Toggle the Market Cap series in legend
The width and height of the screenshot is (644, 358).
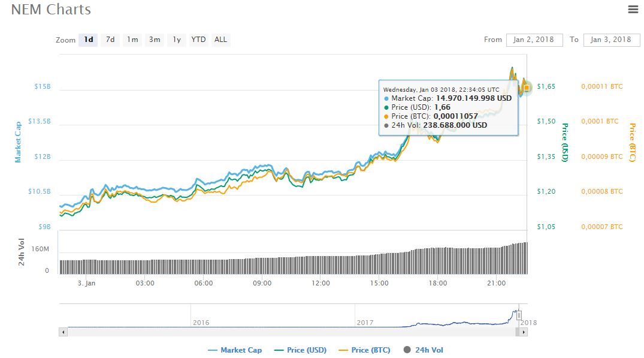(235, 350)
